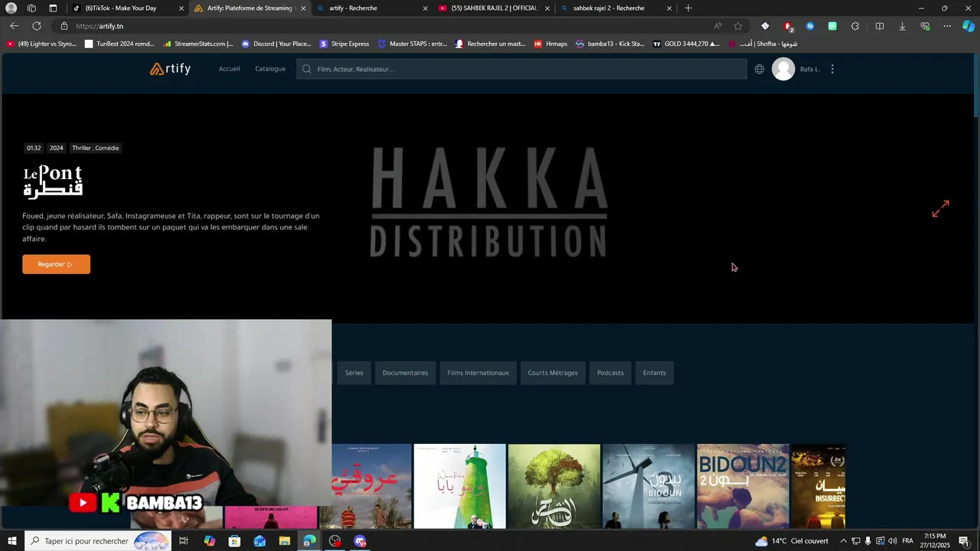Screen dimensions: 980x551
Task: Click the address bar URL artify.tn
Action: click(100, 26)
